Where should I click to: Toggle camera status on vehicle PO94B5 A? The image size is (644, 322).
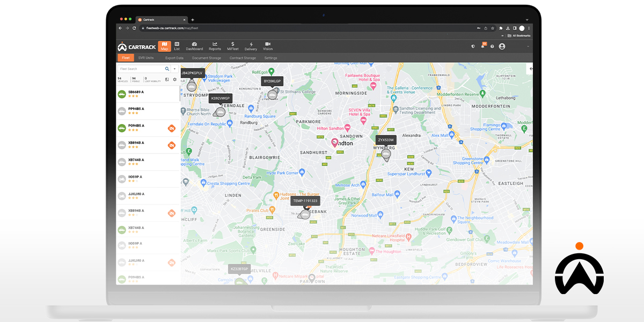click(172, 128)
